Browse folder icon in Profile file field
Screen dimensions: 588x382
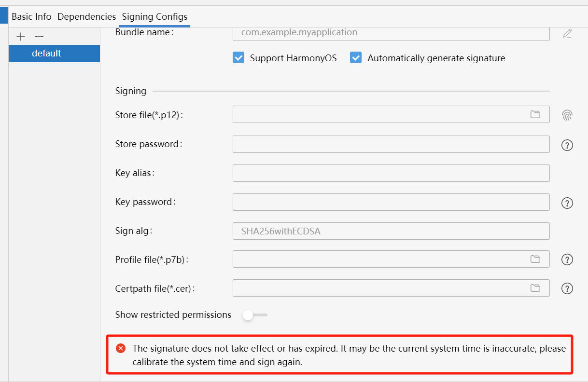pos(535,259)
